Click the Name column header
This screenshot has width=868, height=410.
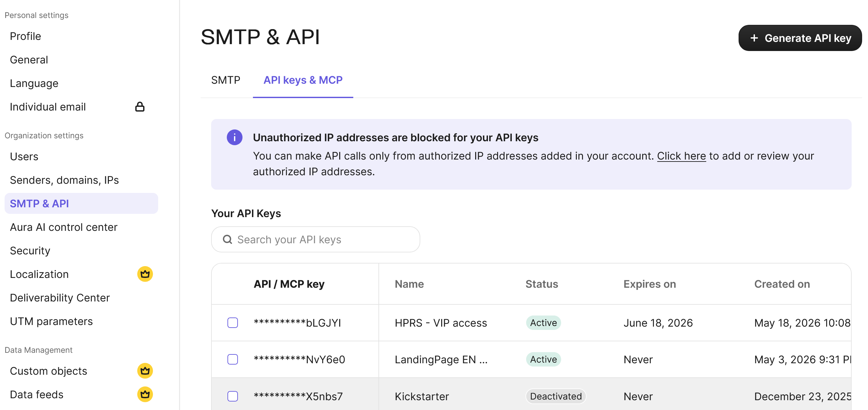coord(409,284)
